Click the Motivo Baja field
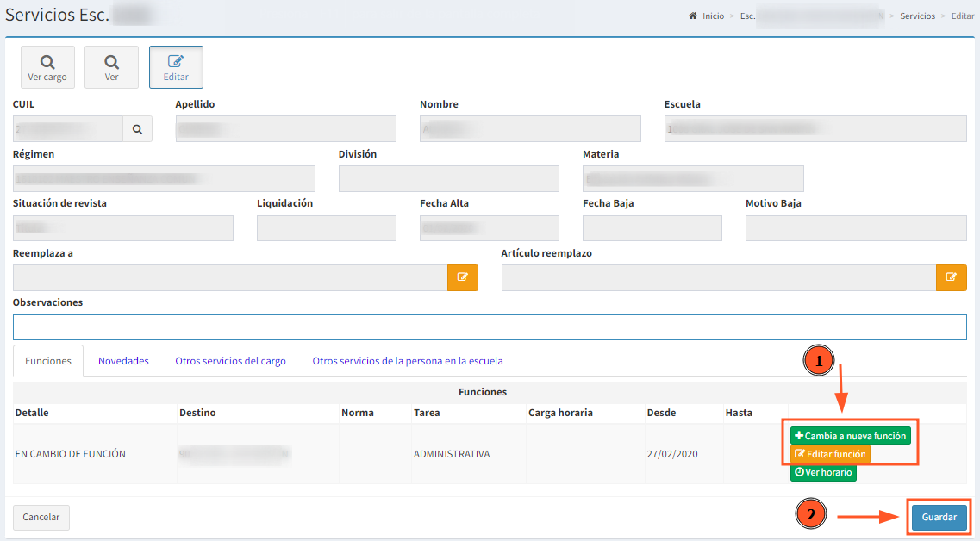 tap(856, 228)
